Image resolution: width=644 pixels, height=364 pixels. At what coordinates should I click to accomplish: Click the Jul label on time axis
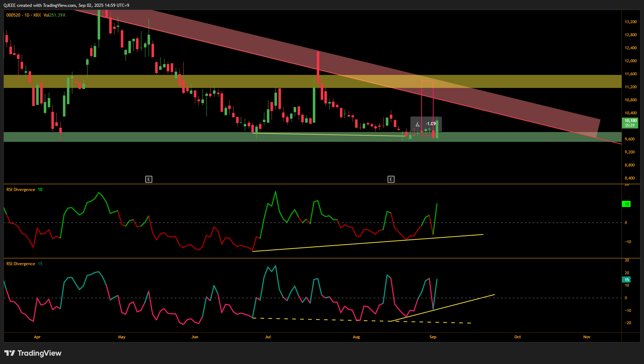tap(268, 337)
